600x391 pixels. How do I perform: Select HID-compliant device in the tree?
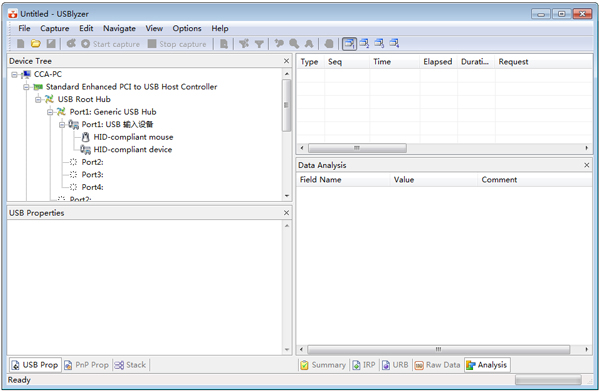click(x=132, y=150)
